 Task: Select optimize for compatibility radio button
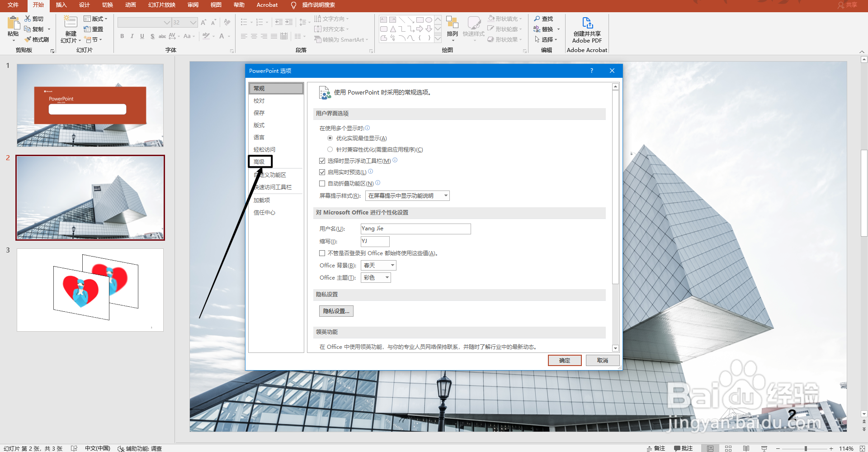click(330, 149)
